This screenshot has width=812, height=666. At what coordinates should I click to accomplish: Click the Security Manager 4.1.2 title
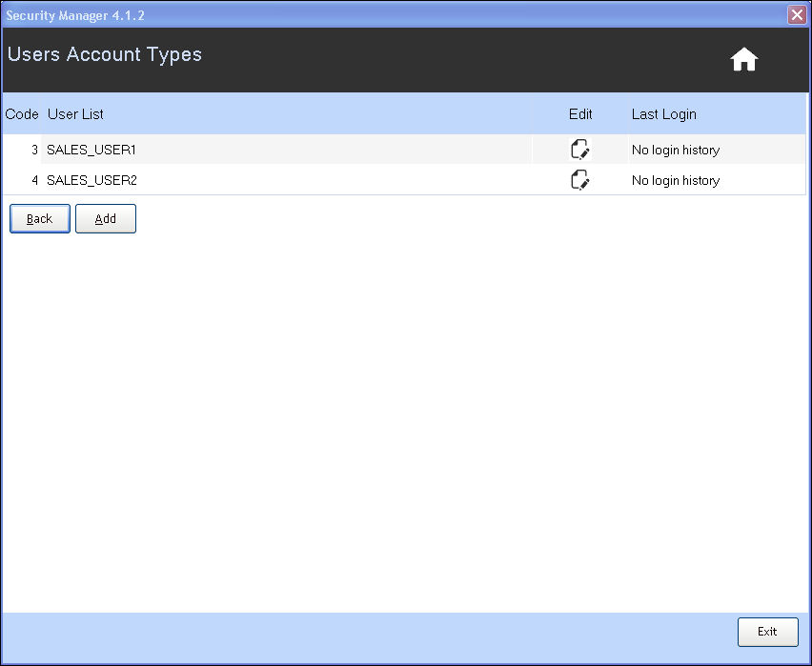tap(75, 15)
